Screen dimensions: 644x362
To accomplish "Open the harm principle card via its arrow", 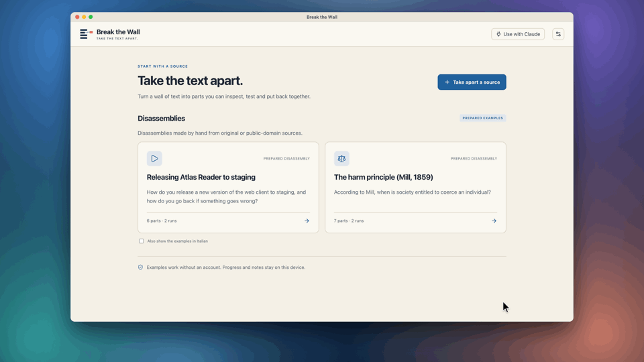I will tap(494, 221).
